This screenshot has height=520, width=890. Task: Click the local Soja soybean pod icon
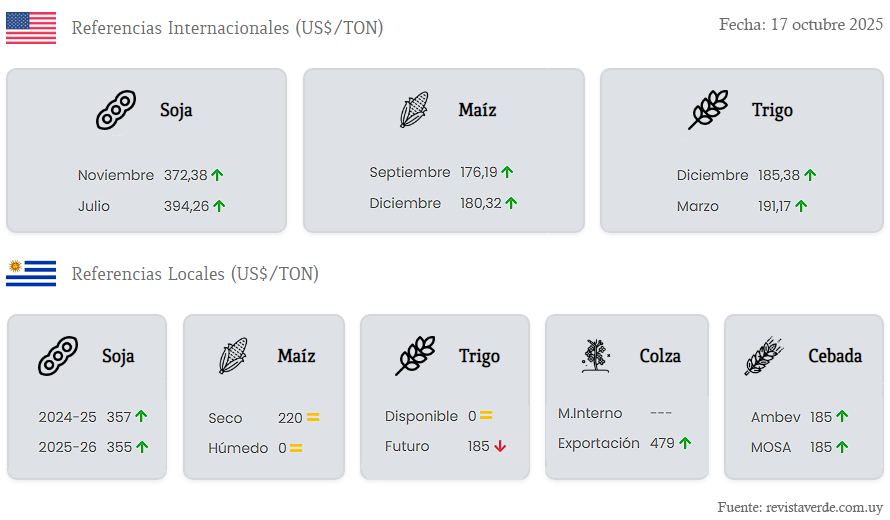click(58, 356)
